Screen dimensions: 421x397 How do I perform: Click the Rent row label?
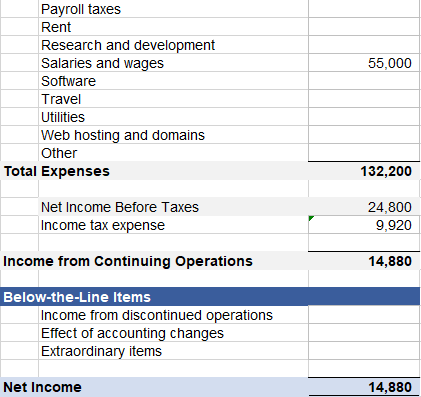click(56, 27)
